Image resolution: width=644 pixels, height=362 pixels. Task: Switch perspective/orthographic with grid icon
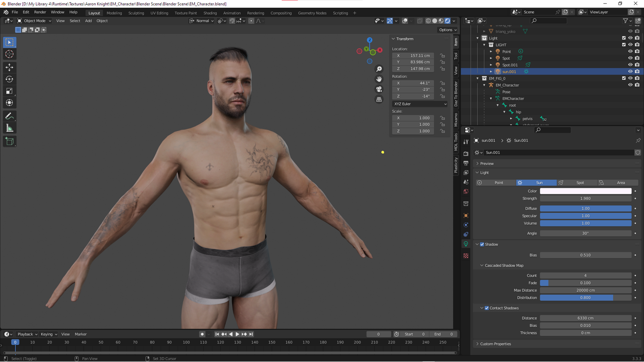point(379,100)
